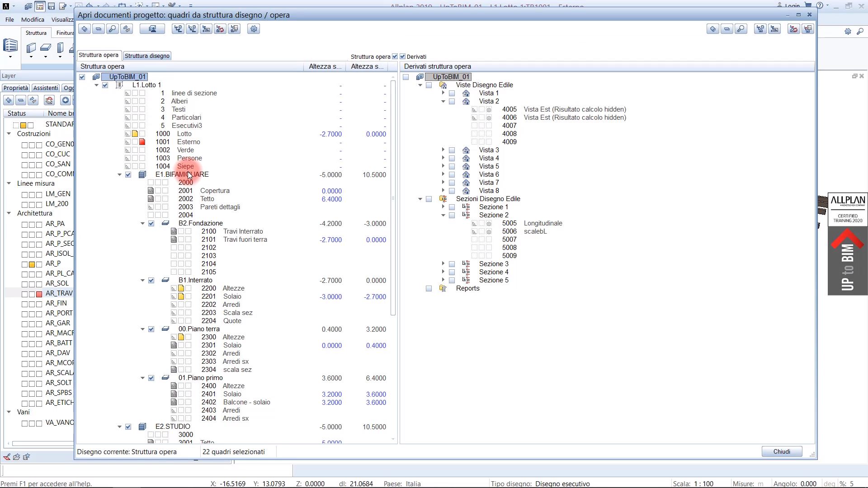This screenshot has width=868, height=488.
Task: Click the magnifier search icon in left dialog toolbar
Action: pyautogui.click(x=113, y=29)
